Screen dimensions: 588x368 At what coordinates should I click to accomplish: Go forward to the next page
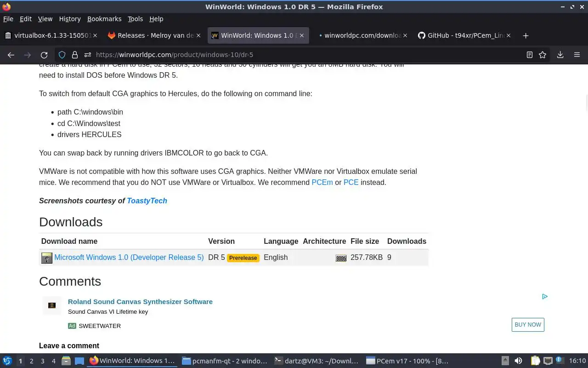[28, 55]
